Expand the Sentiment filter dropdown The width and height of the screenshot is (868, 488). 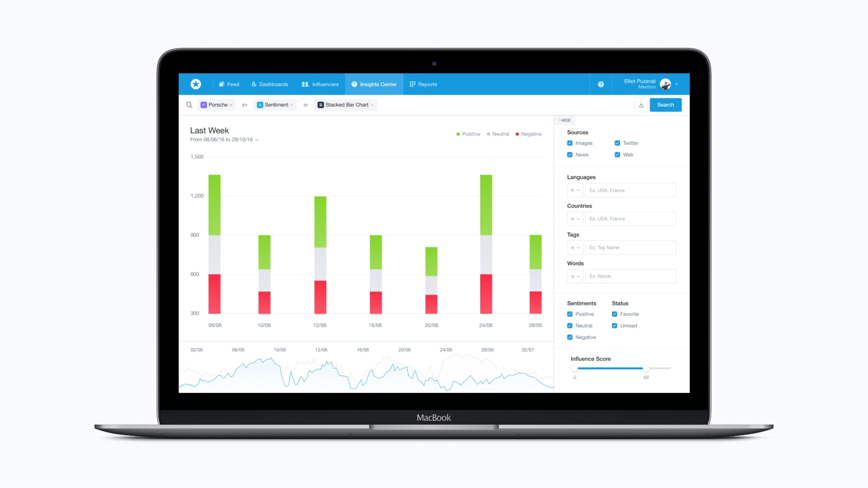291,105
